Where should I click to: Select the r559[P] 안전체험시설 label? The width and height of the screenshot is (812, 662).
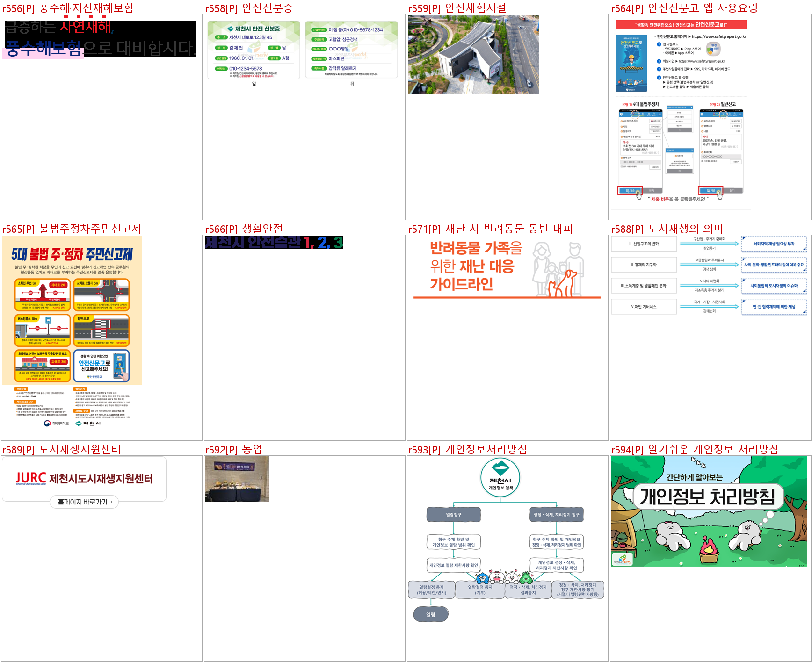pyautogui.click(x=457, y=8)
